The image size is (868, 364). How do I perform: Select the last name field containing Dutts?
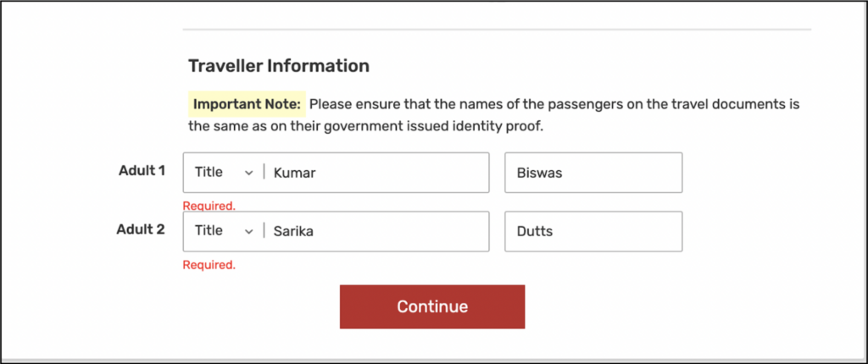click(593, 231)
